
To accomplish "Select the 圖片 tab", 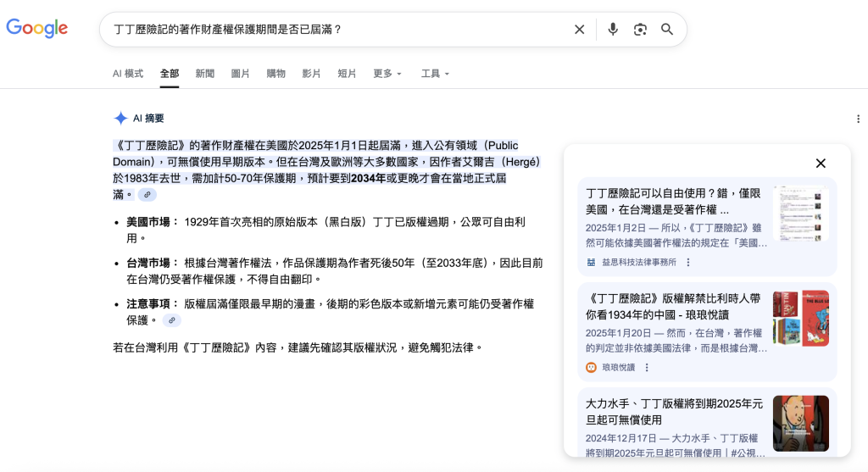I will [x=241, y=74].
